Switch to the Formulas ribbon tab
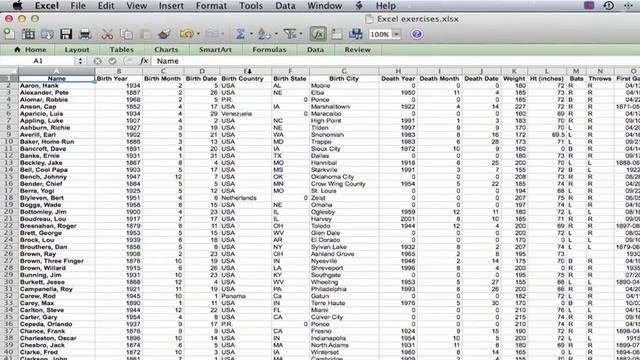The image size is (640, 360). (x=269, y=49)
